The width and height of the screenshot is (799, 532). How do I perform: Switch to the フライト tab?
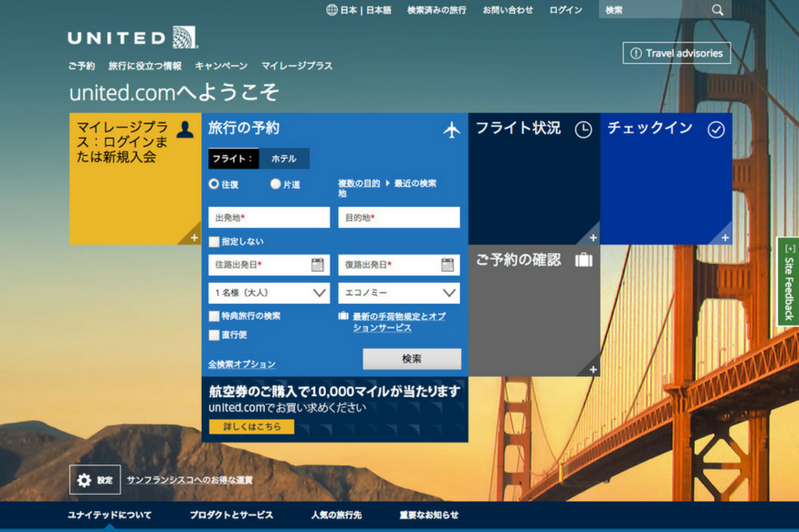click(234, 159)
